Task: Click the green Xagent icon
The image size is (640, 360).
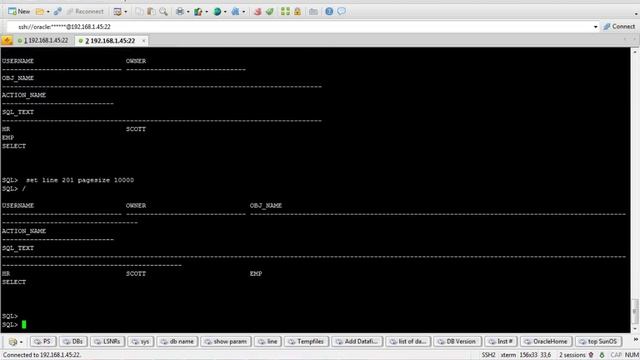Action: tap(269, 11)
